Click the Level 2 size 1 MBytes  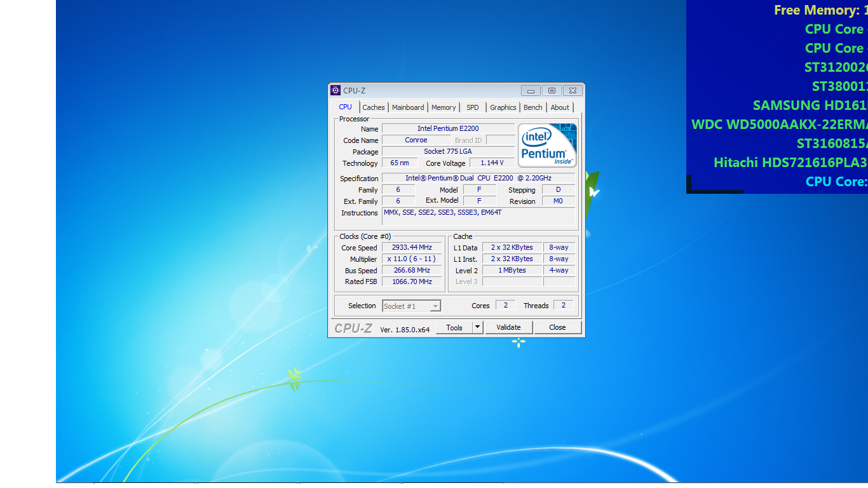coord(512,270)
